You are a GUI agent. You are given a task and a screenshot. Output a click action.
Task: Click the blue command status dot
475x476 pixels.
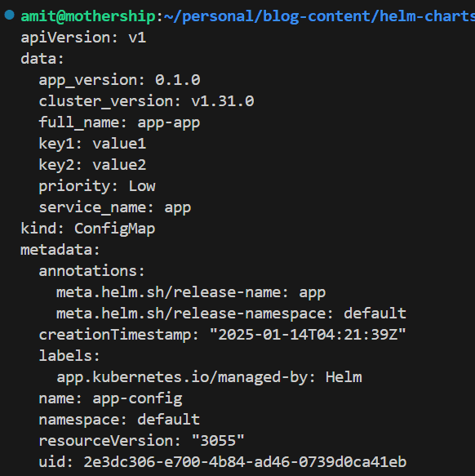point(10,15)
